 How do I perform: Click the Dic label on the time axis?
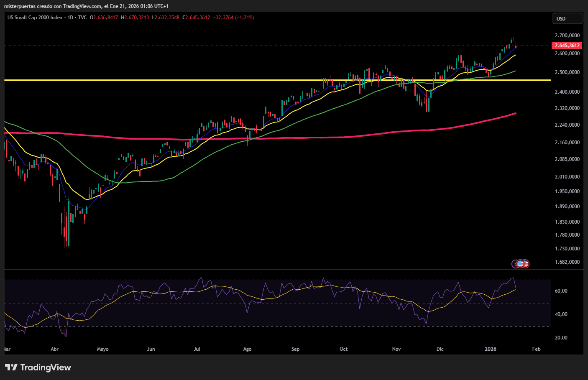[x=440, y=349]
